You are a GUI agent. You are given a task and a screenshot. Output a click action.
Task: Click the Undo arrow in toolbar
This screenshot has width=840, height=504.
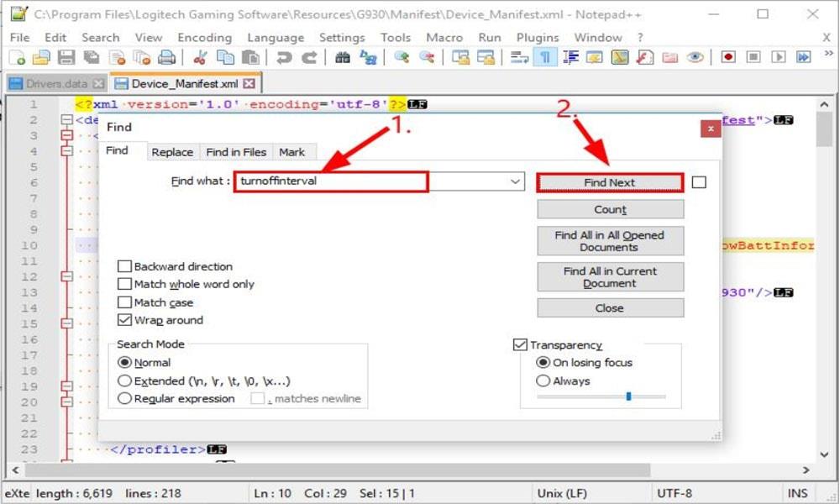point(284,58)
